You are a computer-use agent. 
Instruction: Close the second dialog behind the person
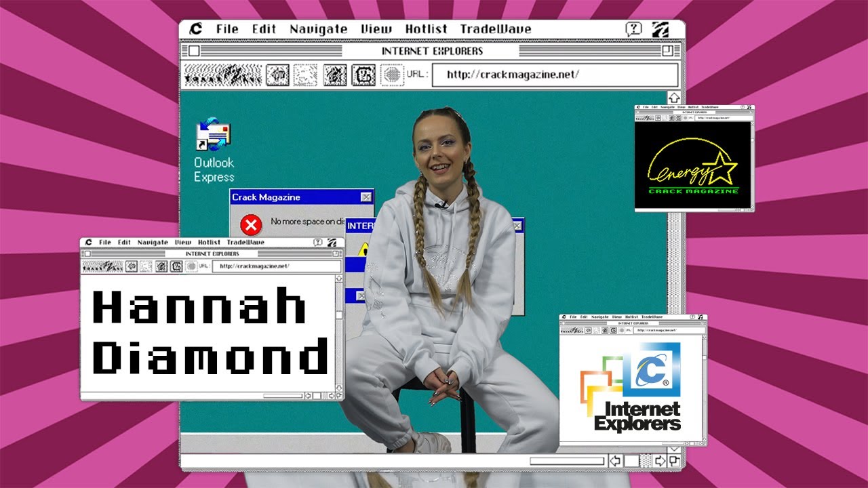[x=518, y=226]
